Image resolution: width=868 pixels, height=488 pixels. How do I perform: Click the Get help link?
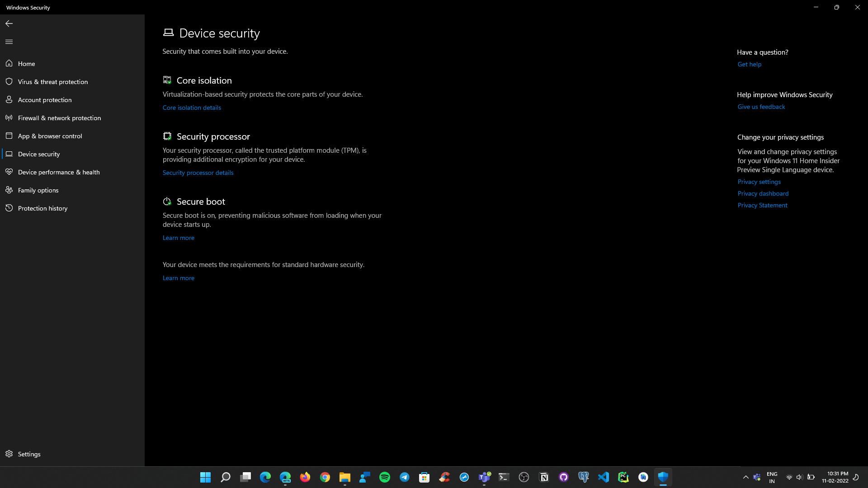coord(749,64)
